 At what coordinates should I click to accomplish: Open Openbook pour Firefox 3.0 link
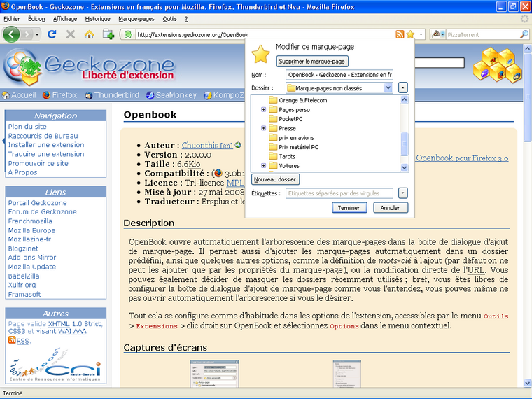click(x=462, y=157)
